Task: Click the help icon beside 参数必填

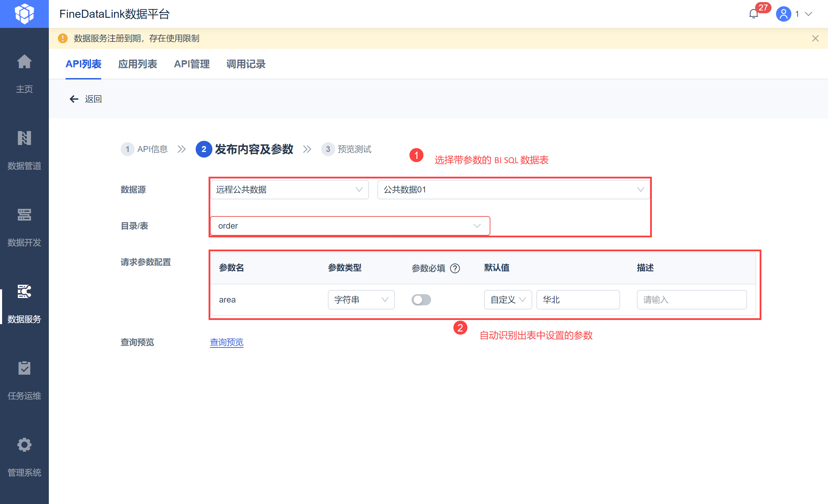Action: pos(455,268)
